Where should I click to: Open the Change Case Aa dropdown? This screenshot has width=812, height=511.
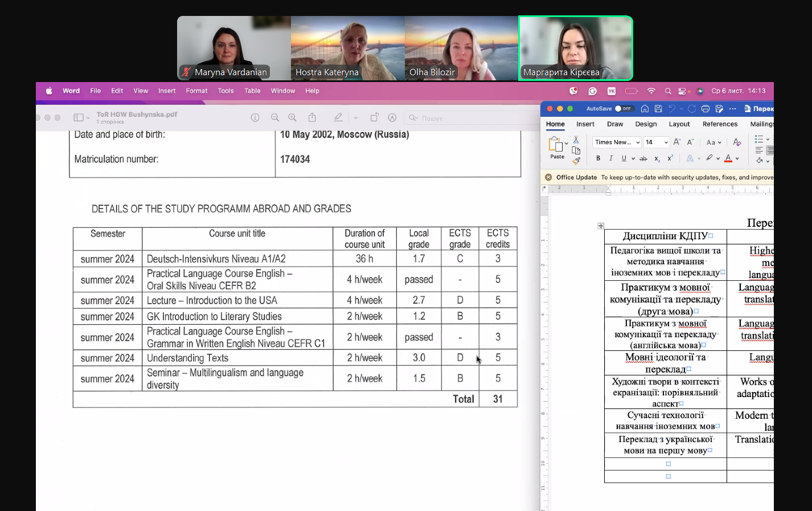tap(713, 142)
